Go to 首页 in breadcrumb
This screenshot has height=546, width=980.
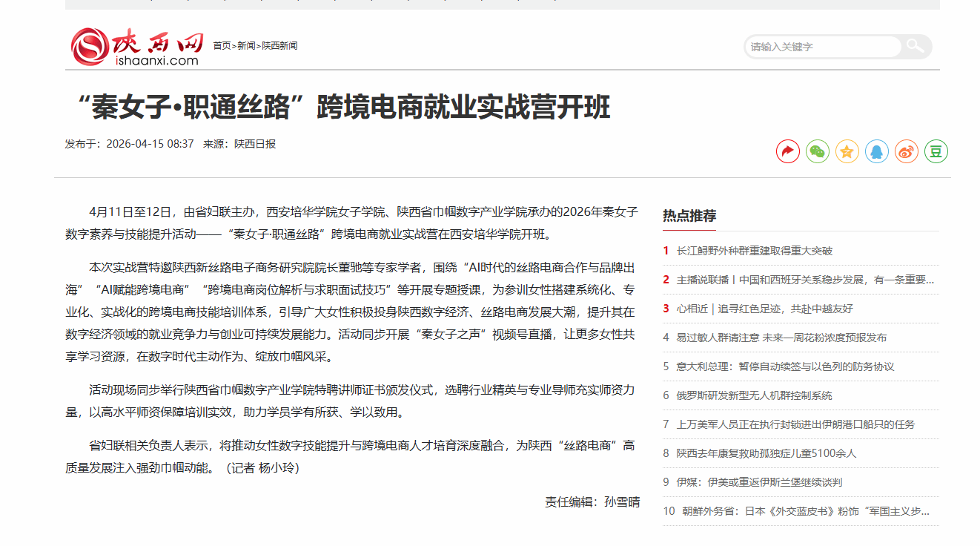(222, 46)
